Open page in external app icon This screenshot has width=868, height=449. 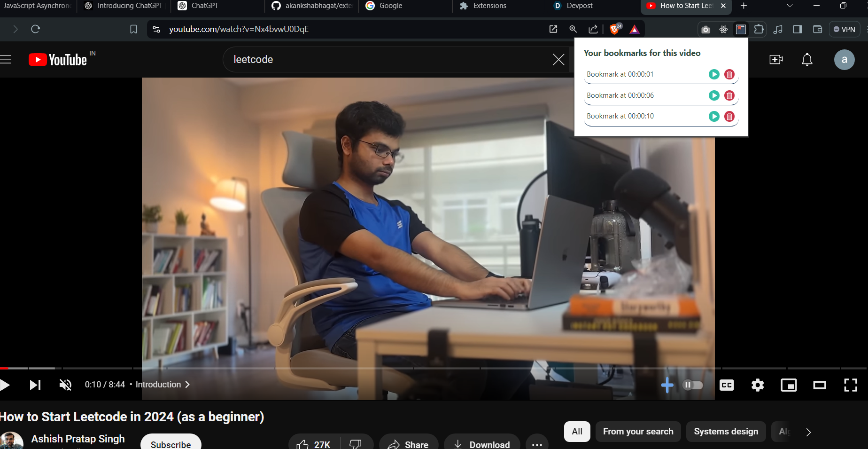tap(553, 29)
